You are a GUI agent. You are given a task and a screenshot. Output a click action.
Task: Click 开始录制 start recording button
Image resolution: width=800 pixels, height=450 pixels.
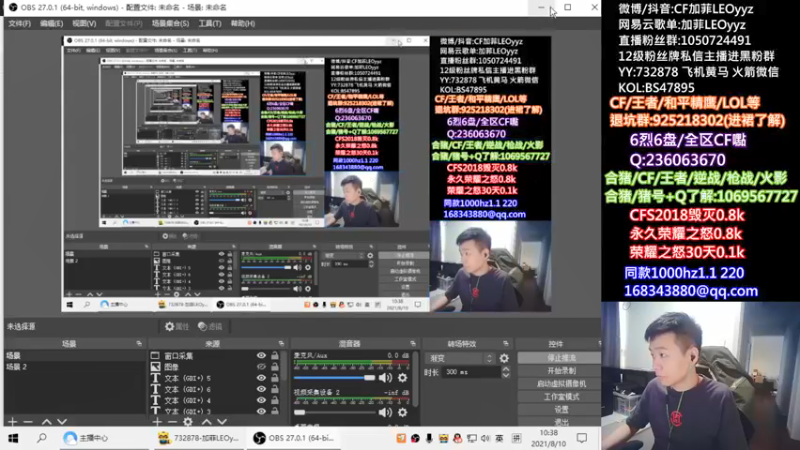[x=560, y=371]
